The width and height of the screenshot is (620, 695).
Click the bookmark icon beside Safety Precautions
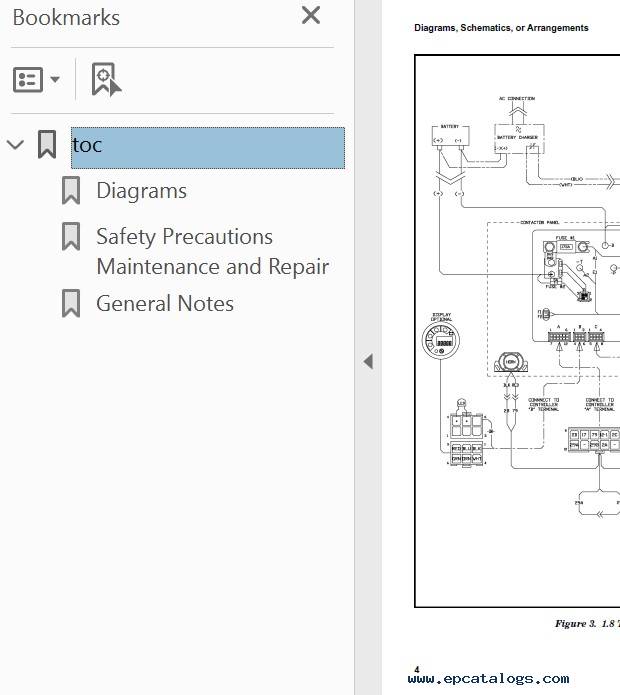pos(71,236)
